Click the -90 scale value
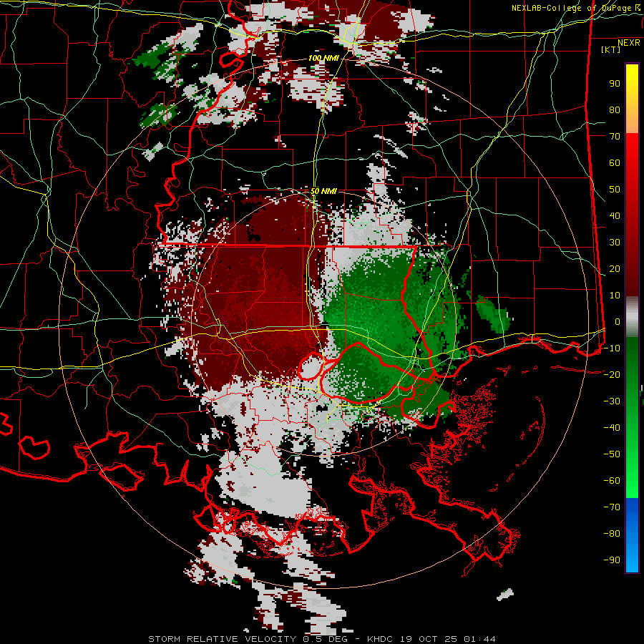 pos(612,560)
